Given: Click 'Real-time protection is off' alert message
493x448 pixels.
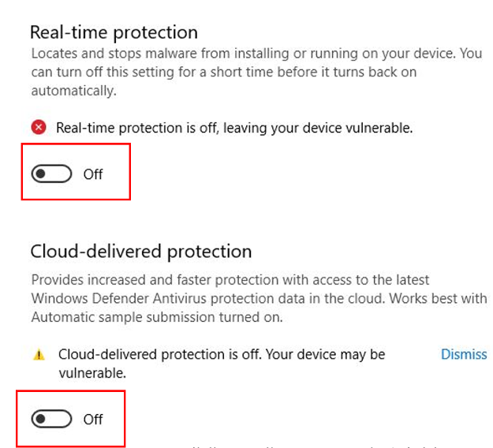Looking at the screenshot, I should 234,128.
